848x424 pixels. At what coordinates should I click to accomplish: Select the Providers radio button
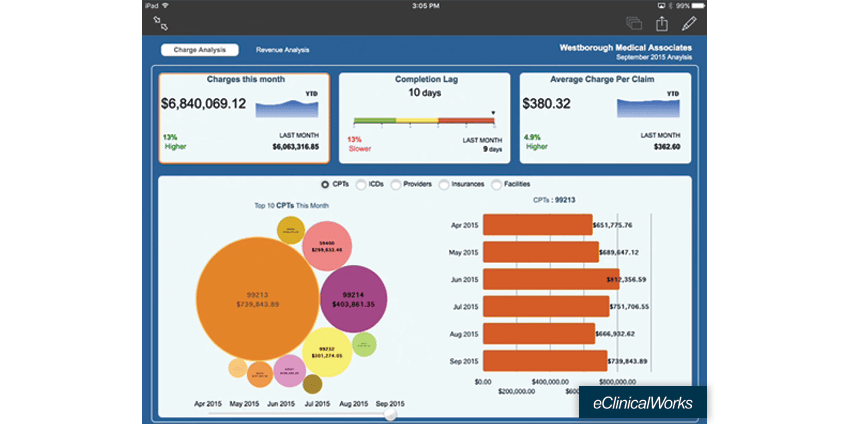tap(395, 184)
